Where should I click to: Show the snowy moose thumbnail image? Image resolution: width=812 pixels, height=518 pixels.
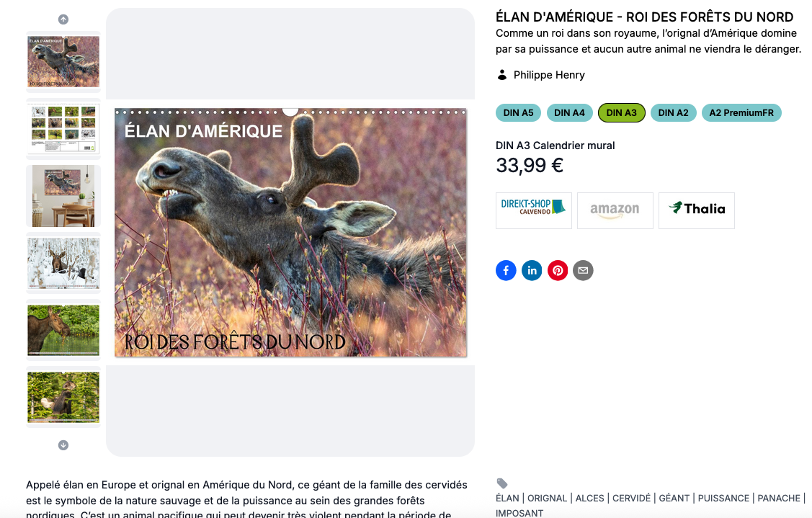(63, 263)
